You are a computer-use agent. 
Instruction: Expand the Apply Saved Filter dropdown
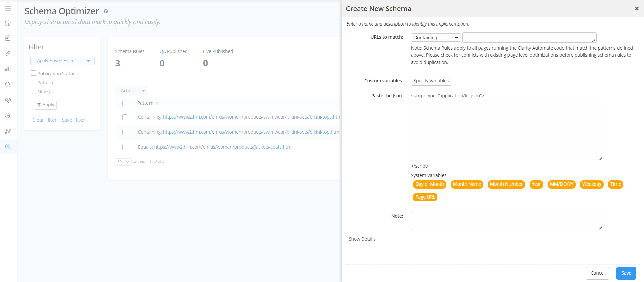62,61
